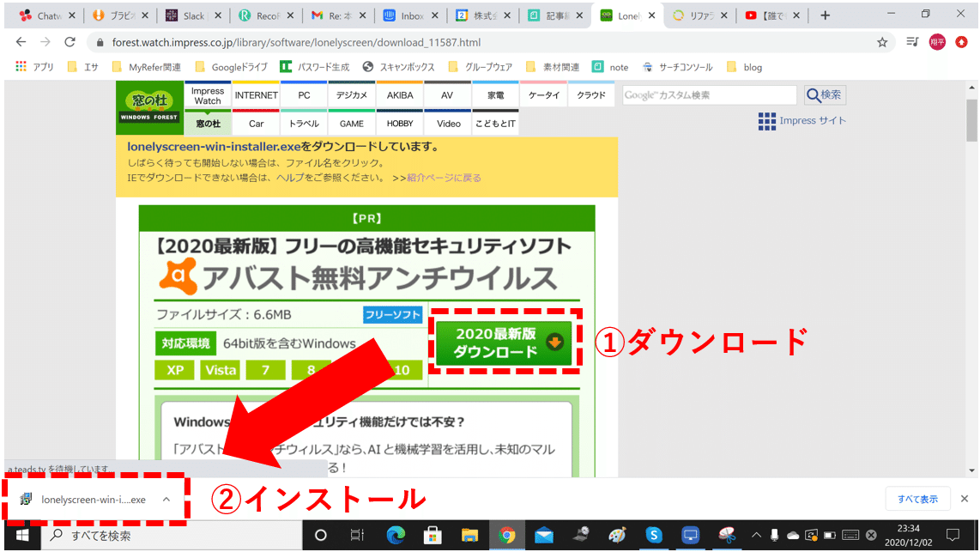
Task: Click the browser back arrow
Action: click(x=21, y=40)
